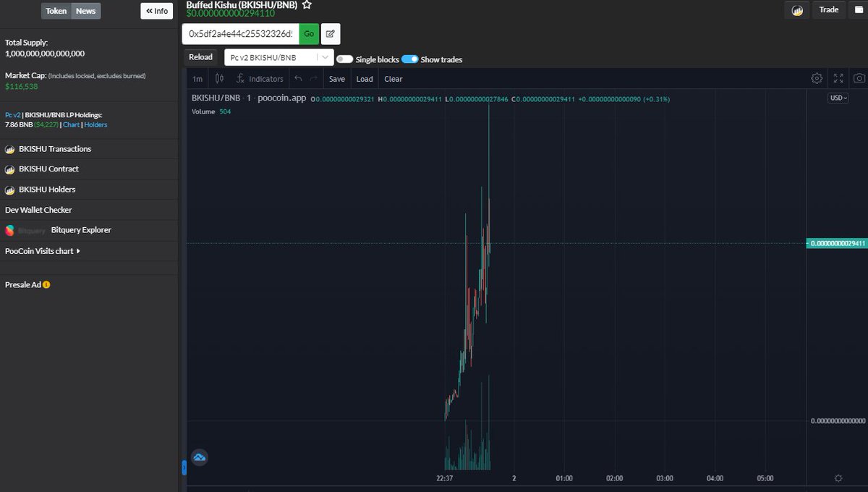Open the axis settings gear in the chart's bottom-right corner
Image resolution: width=868 pixels, height=492 pixels.
coord(838,478)
